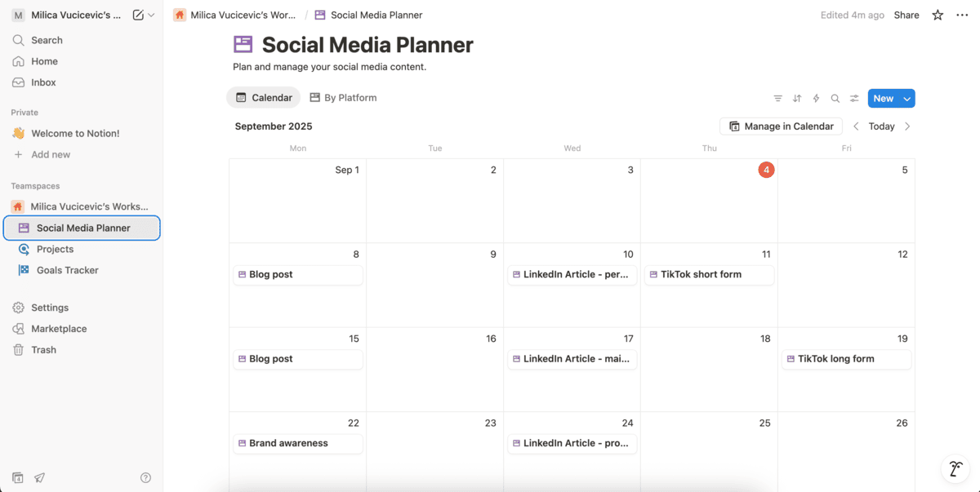The image size is (980, 492).
Task: Go to the next month arrow
Action: coord(907,126)
